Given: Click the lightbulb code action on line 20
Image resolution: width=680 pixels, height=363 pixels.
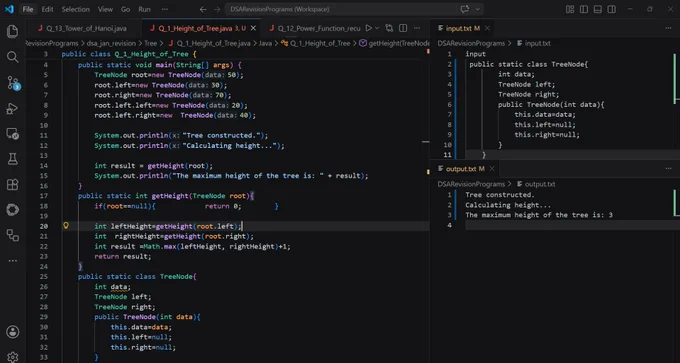Looking at the screenshot, I should click(66, 226).
